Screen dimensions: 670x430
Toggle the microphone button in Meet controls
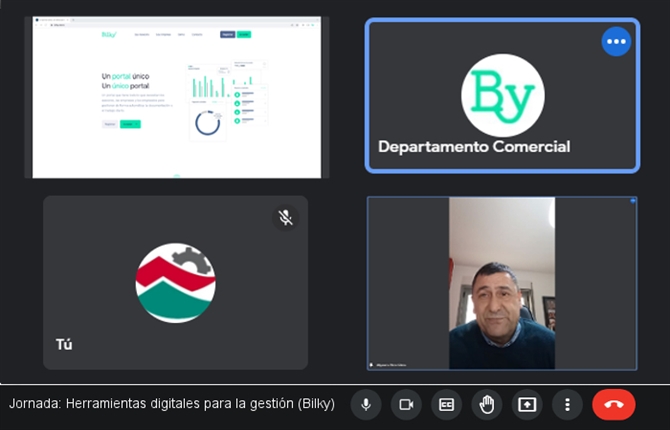tap(366, 404)
